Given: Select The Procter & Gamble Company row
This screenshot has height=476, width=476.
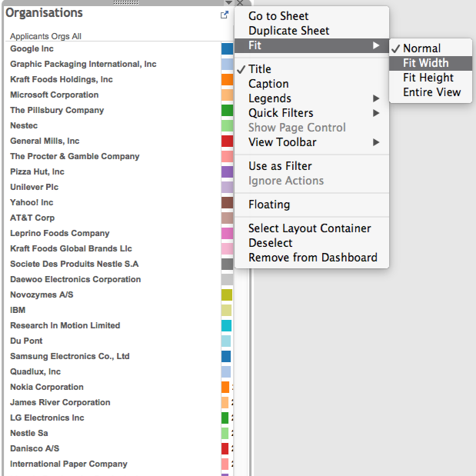Looking at the screenshot, I should 75,156.
